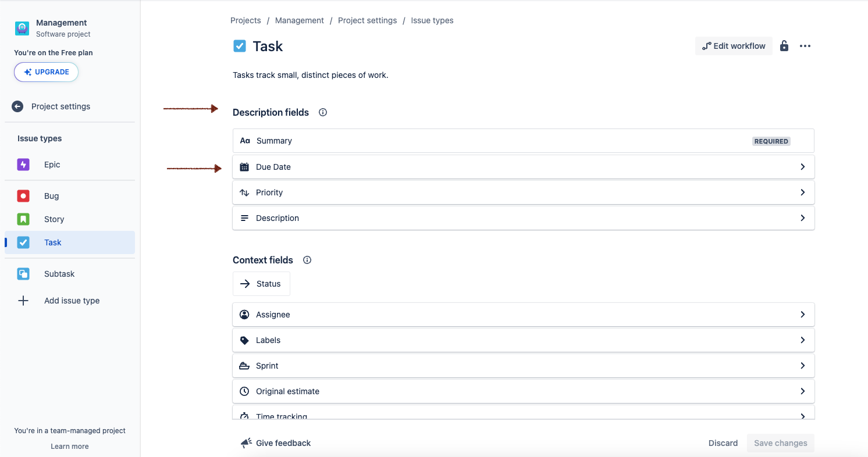This screenshot has width=868, height=457.
Task: Click the clock icon on Original estimate
Action: pyautogui.click(x=244, y=391)
